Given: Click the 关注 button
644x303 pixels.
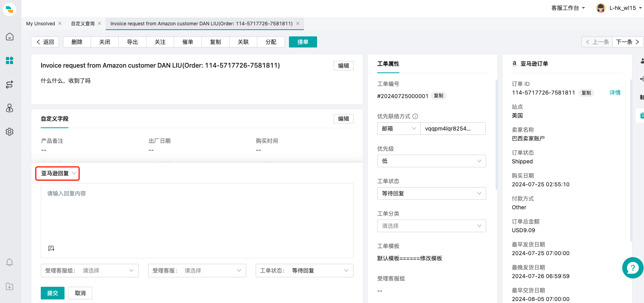Looking at the screenshot, I should (x=160, y=42).
